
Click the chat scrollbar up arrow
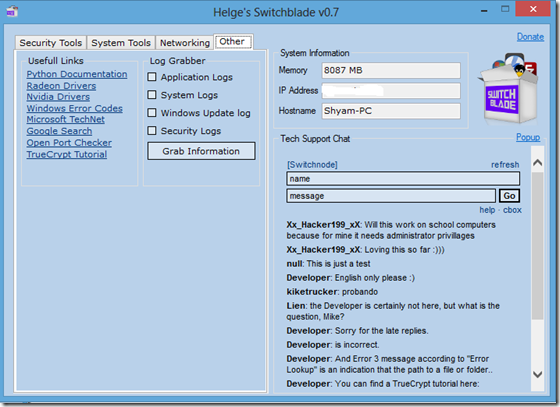(x=538, y=163)
